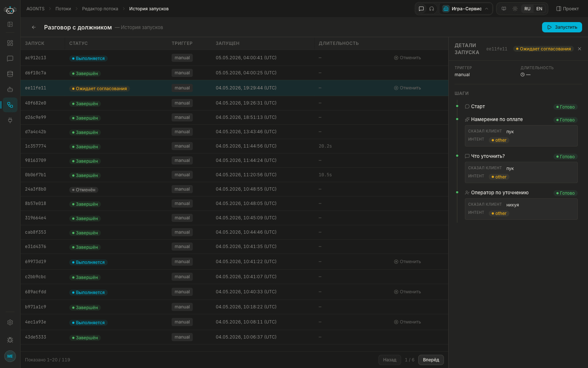Cancel run ee11fe11
This screenshot has width=588, height=368.
point(408,88)
